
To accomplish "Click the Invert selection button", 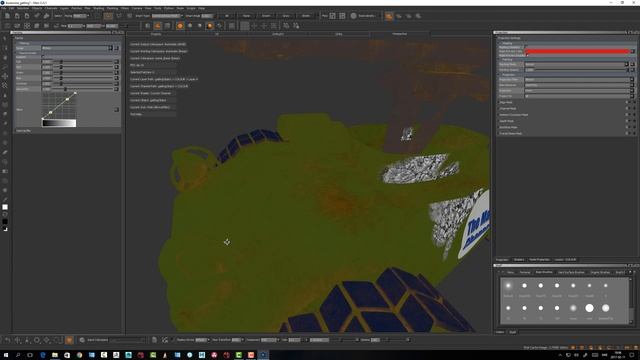I will [266, 16].
